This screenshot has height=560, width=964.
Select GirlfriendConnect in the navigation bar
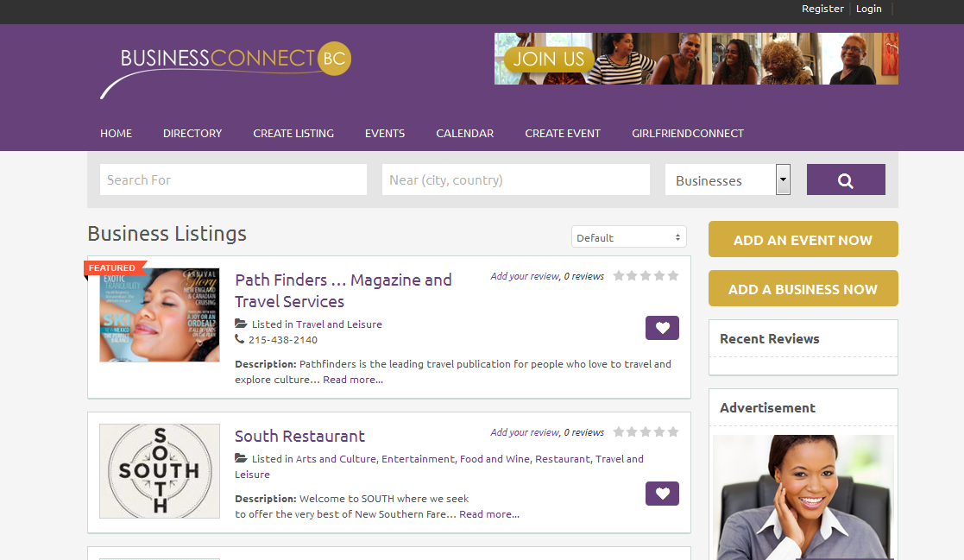[687, 134]
